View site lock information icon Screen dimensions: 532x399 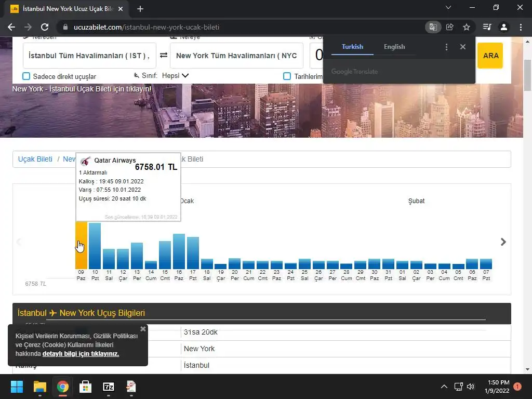65,27
